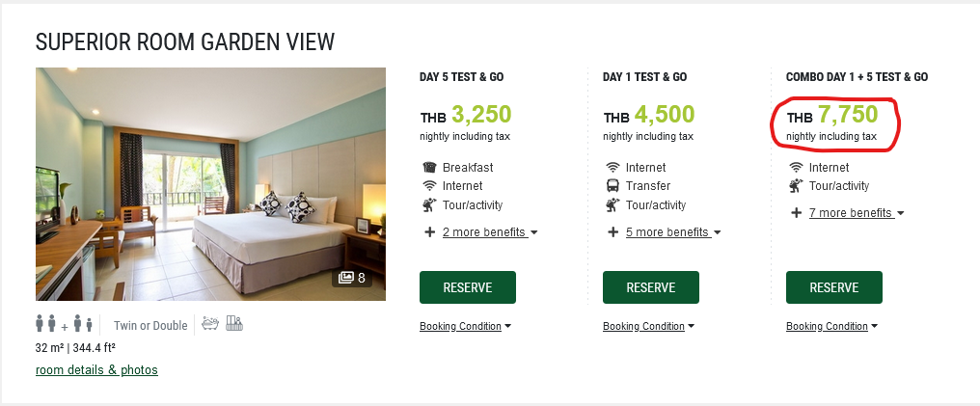This screenshot has width=980, height=406.
Task: Click the Transfer bus icon under Day 1 rate
Action: [x=612, y=186]
